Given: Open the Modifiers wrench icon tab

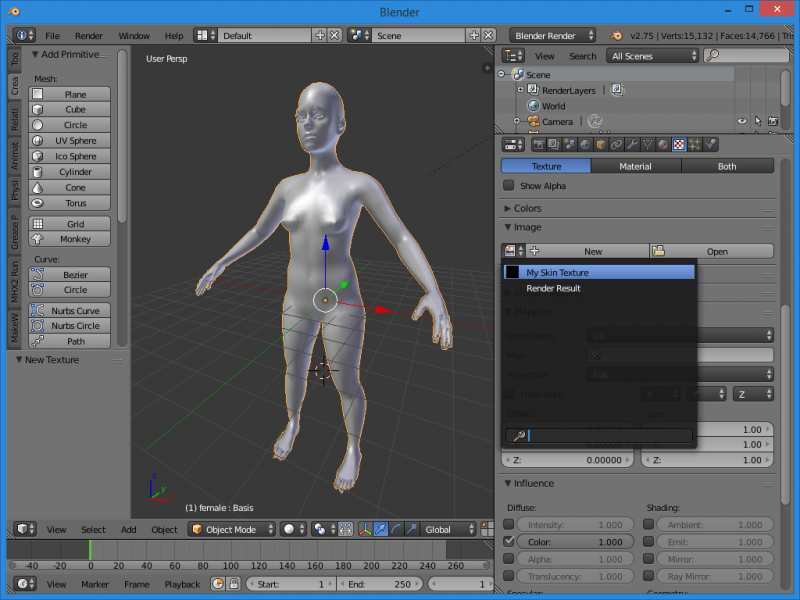Looking at the screenshot, I should 633,144.
